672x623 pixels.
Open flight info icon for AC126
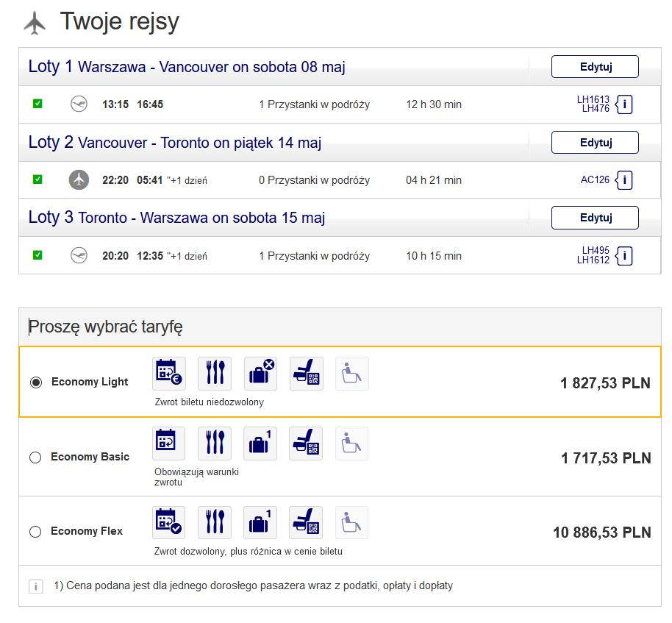624,180
